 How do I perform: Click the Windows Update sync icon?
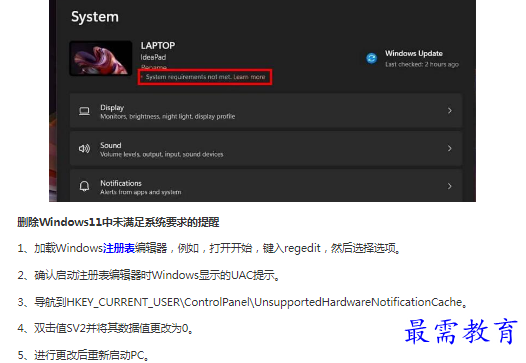click(371, 58)
